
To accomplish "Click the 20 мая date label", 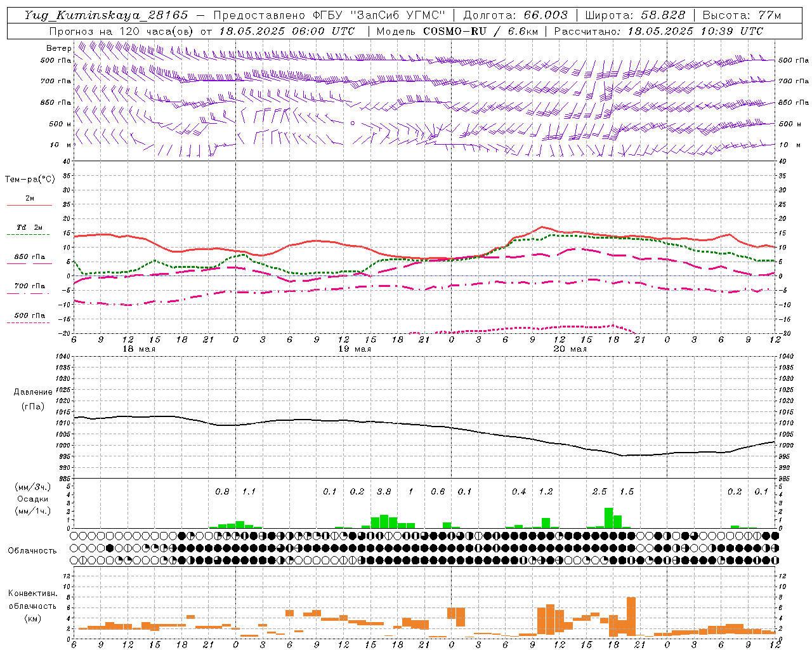I will [x=570, y=349].
